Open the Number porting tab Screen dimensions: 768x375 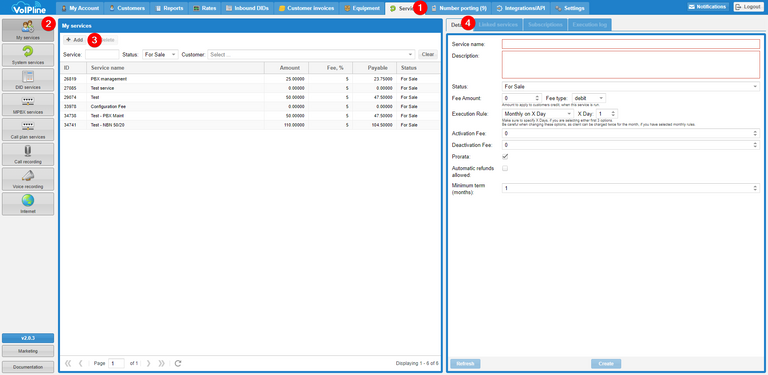coord(459,8)
